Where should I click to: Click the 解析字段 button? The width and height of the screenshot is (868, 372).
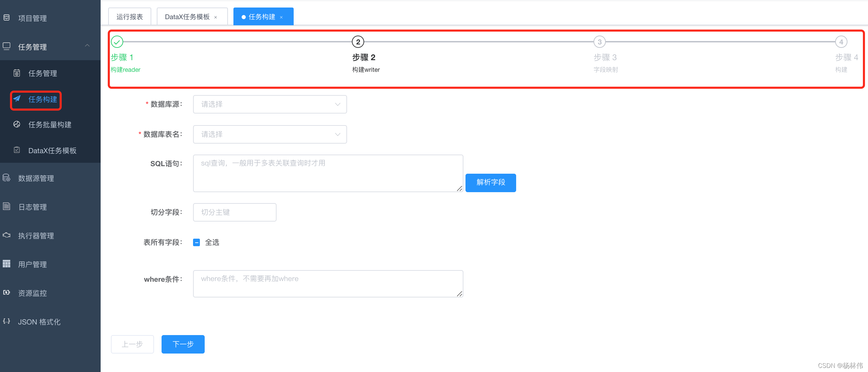[490, 183]
